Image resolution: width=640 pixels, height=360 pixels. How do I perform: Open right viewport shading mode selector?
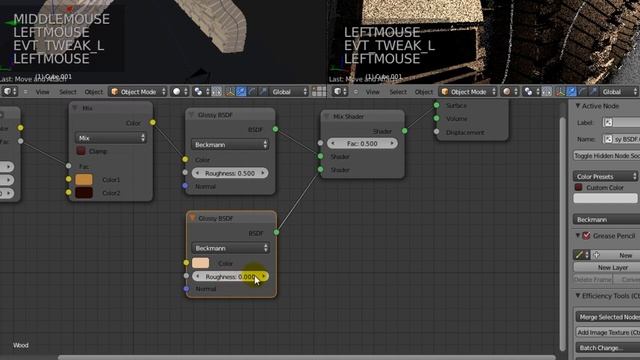pos(510,91)
